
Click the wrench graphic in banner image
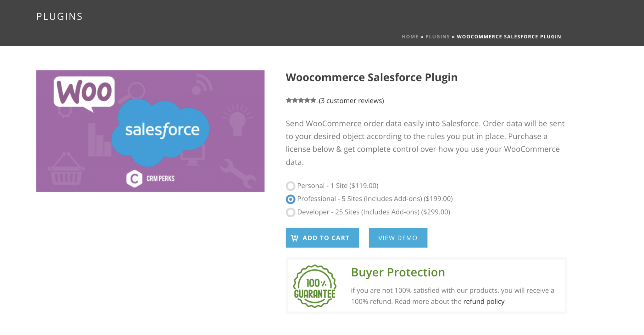tap(238, 173)
